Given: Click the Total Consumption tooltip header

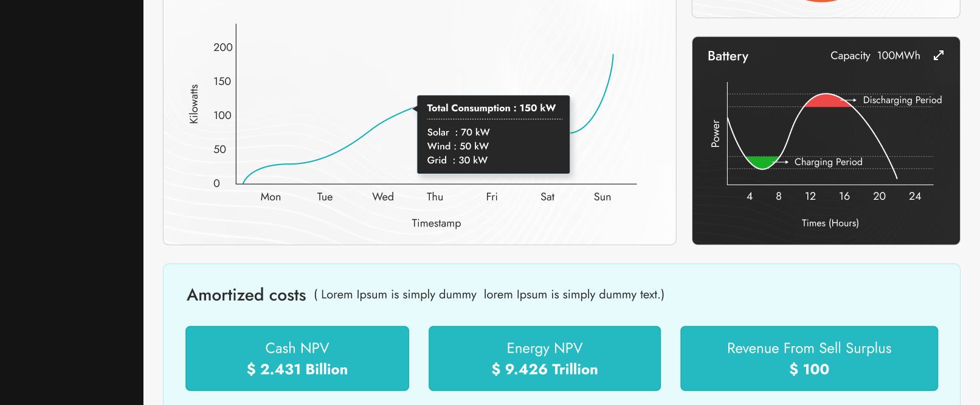Looking at the screenshot, I should coord(491,108).
